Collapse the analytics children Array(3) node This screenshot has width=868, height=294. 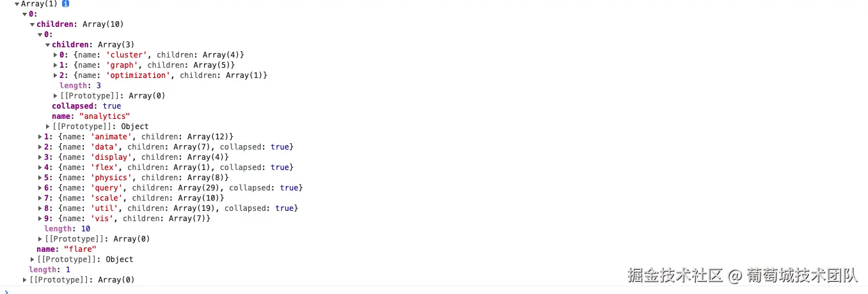[48, 45]
